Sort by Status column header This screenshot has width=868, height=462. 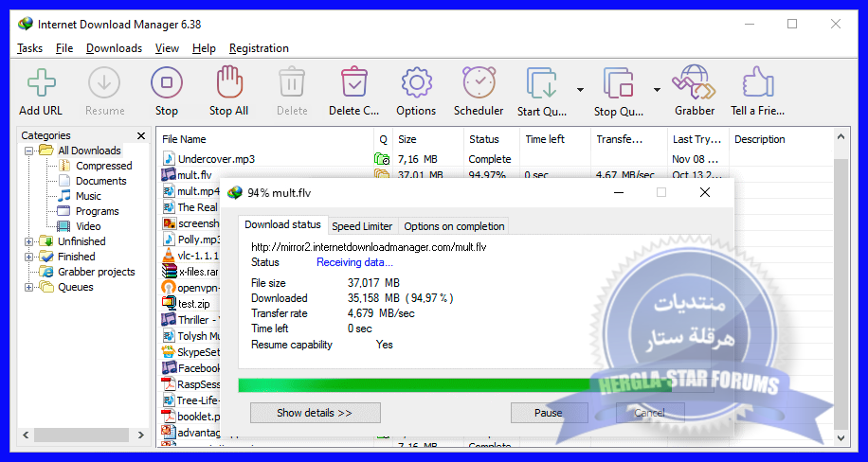click(491, 139)
